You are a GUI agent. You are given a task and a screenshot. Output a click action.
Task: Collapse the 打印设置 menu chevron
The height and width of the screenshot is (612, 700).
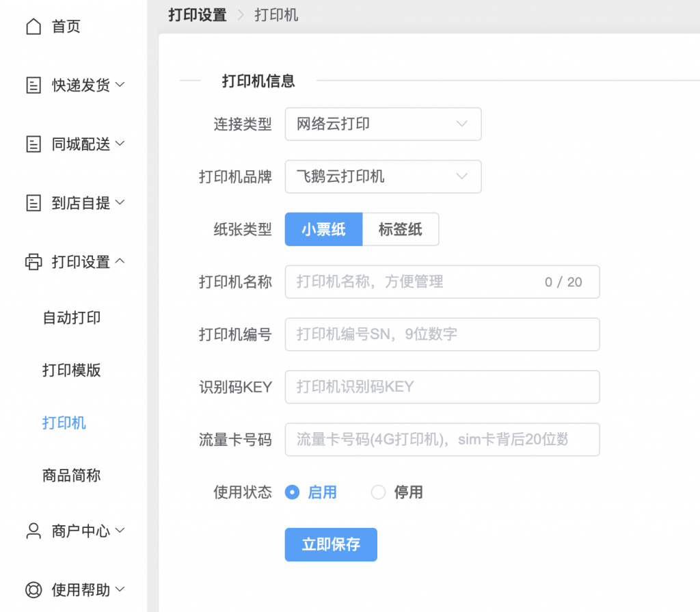pyautogui.click(x=120, y=261)
